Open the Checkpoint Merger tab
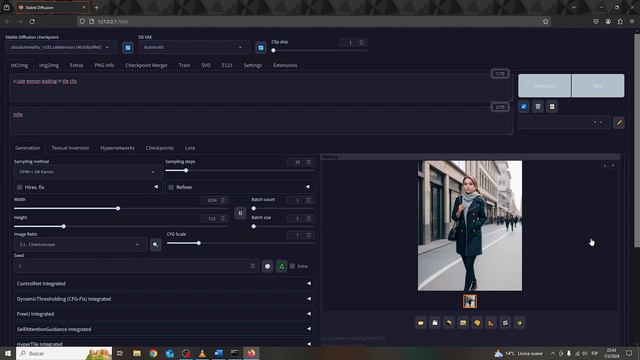Screen dimensions: 640x360 click(x=147, y=65)
